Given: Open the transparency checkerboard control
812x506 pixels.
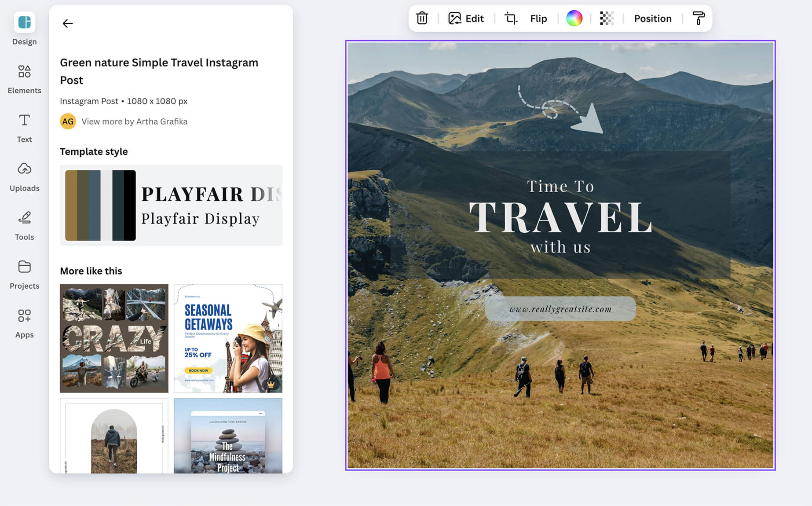Looking at the screenshot, I should (x=607, y=18).
